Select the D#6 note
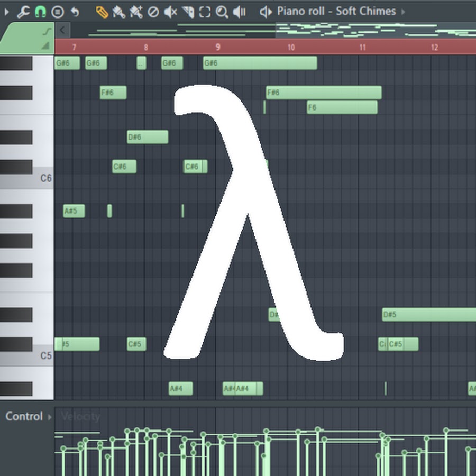Viewport: 476px width, 476px height. (x=148, y=137)
